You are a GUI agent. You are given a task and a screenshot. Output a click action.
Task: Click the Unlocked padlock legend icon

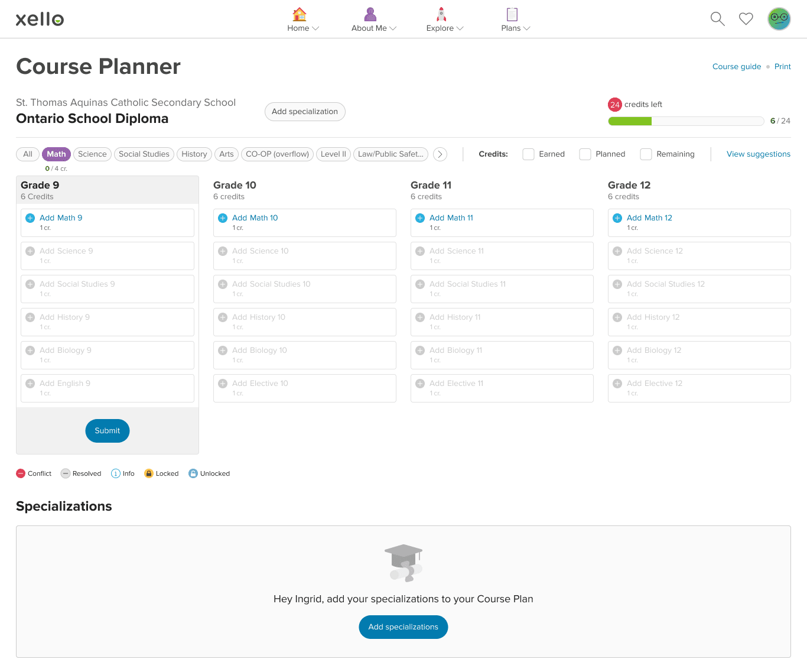[x=193, y=473]
